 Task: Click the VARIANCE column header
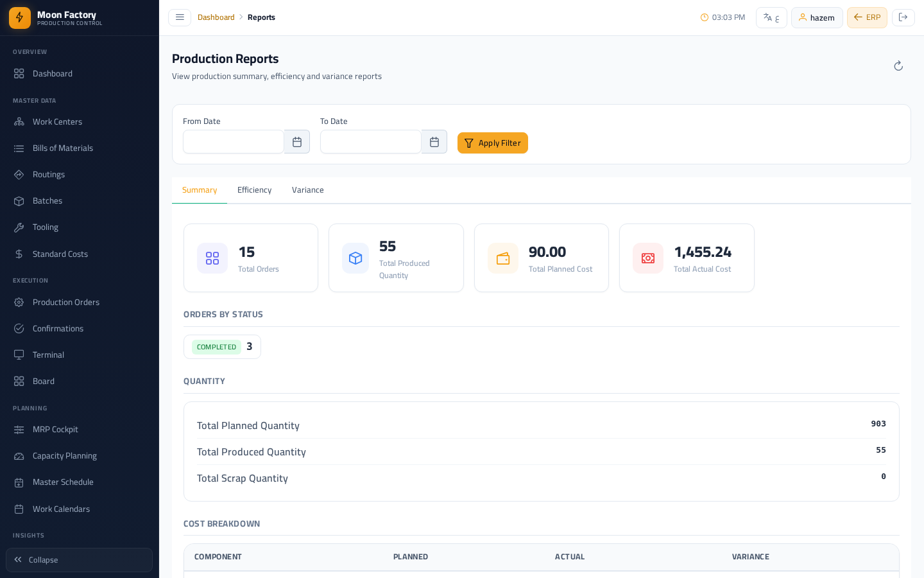(751, 557)
